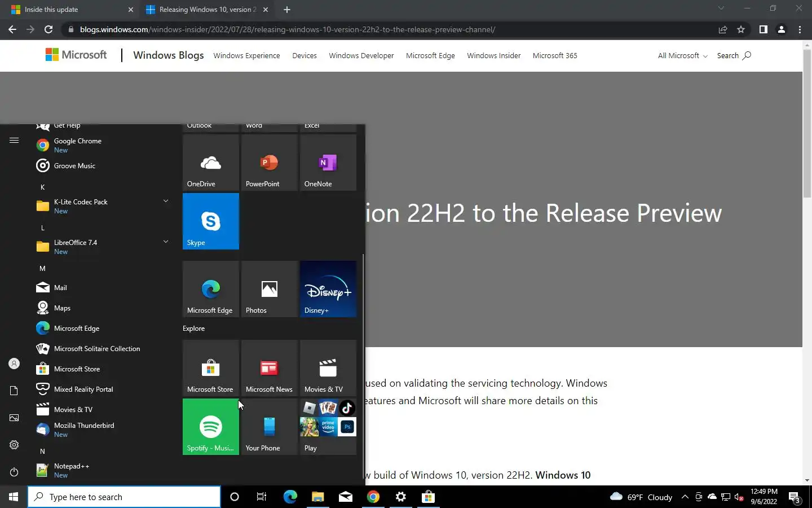The width and height of the screenshot is (812, 508).
Task: Open Mail in the app list
Action: tap(103, 287)
